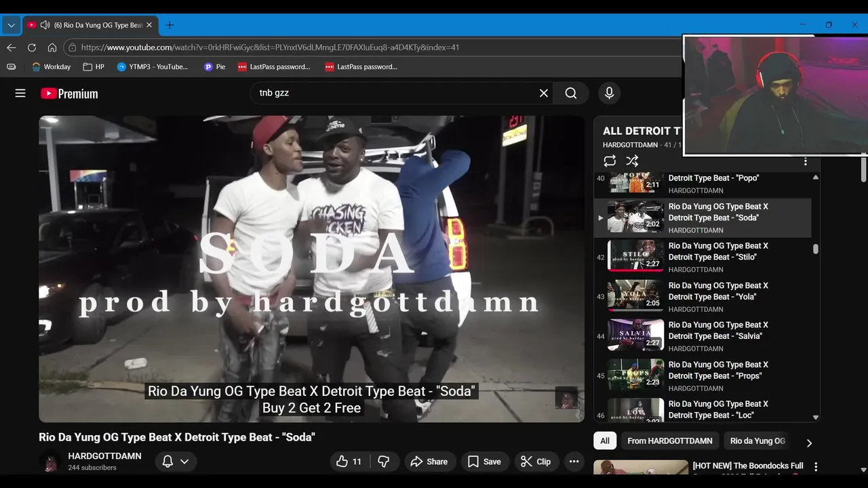The image size is (868, 488).
Task: Toggle playlist shuffle button
Action: [632, 161]
